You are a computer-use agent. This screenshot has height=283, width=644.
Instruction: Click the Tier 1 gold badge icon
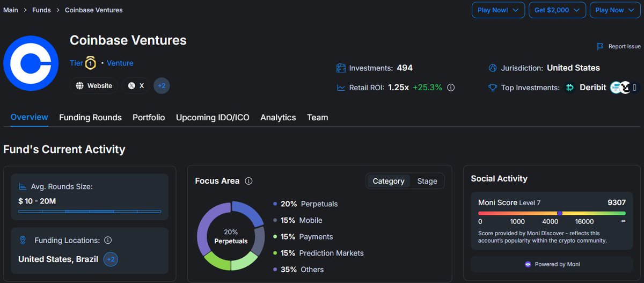tap(91, 63)
